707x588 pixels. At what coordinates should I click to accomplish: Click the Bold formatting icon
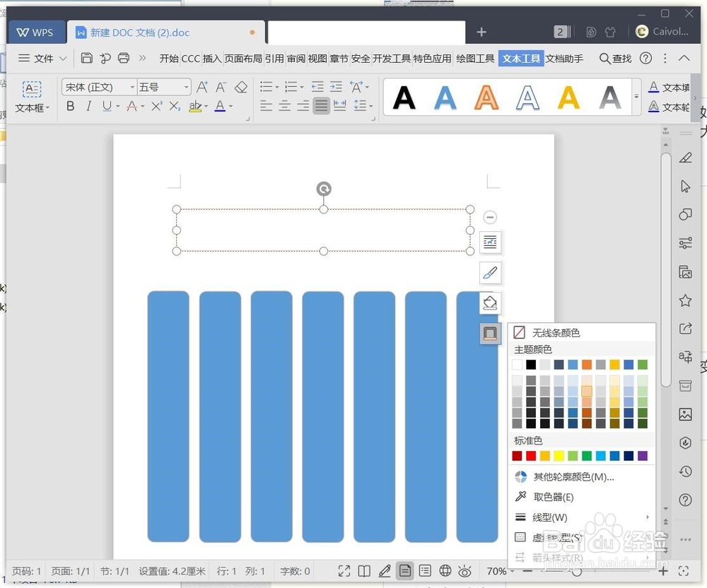70,106
